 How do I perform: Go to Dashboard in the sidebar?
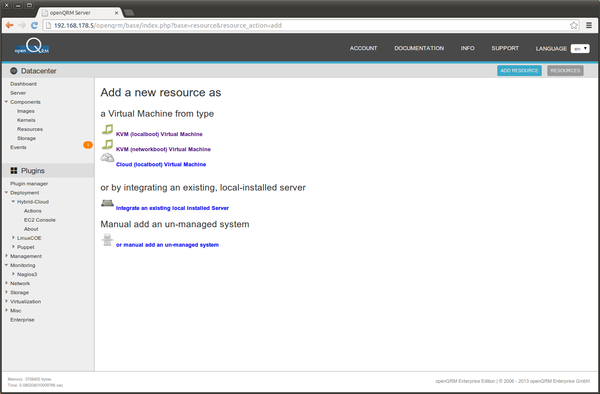[x=23, y=84]
